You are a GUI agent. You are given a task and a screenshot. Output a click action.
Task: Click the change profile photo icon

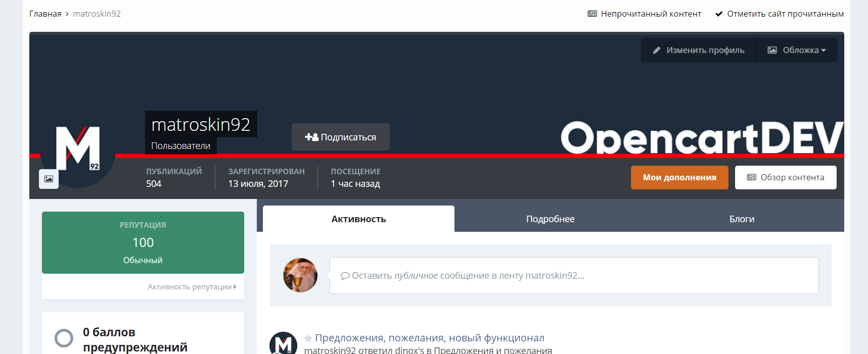point(49,179)
